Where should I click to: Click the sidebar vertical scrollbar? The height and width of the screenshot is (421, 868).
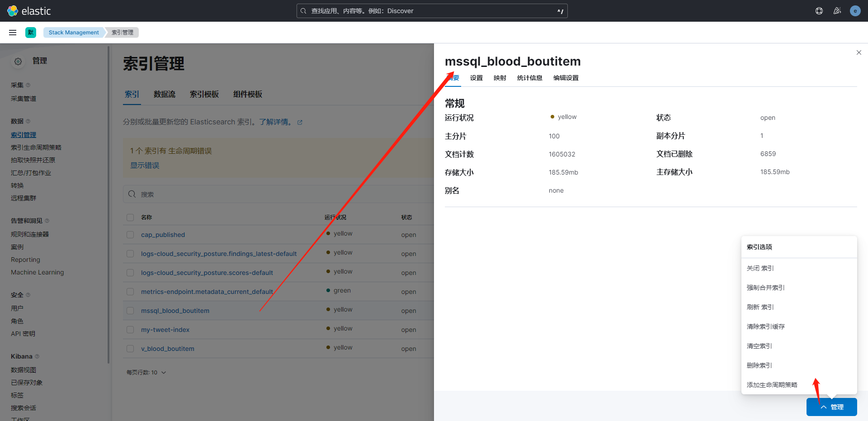click(108, 204)
